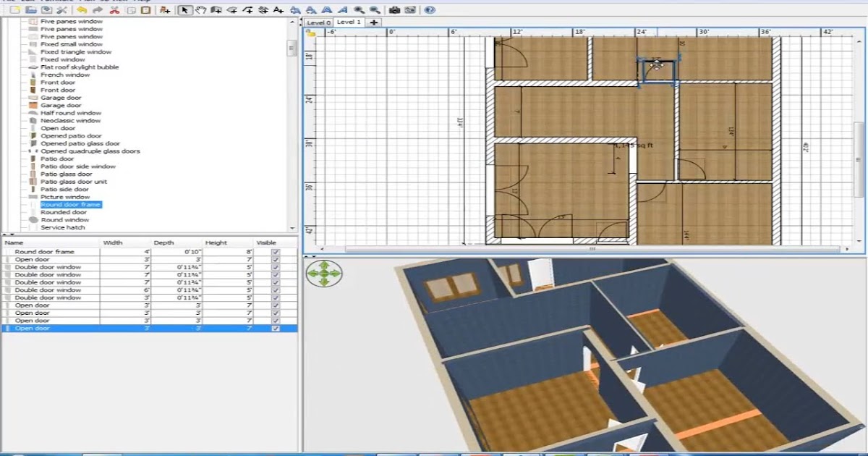Click the lock icon in plan corner
Image resolution: width=868 pixels, height=456 pixels.
tap(311, 33)
